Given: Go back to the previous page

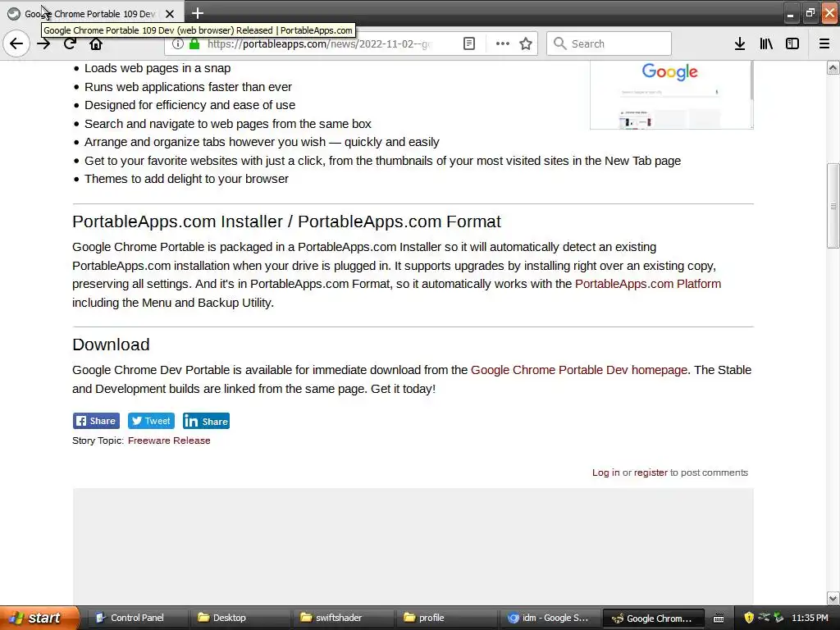Looking at the screenshot, I should tap(16, 43).
